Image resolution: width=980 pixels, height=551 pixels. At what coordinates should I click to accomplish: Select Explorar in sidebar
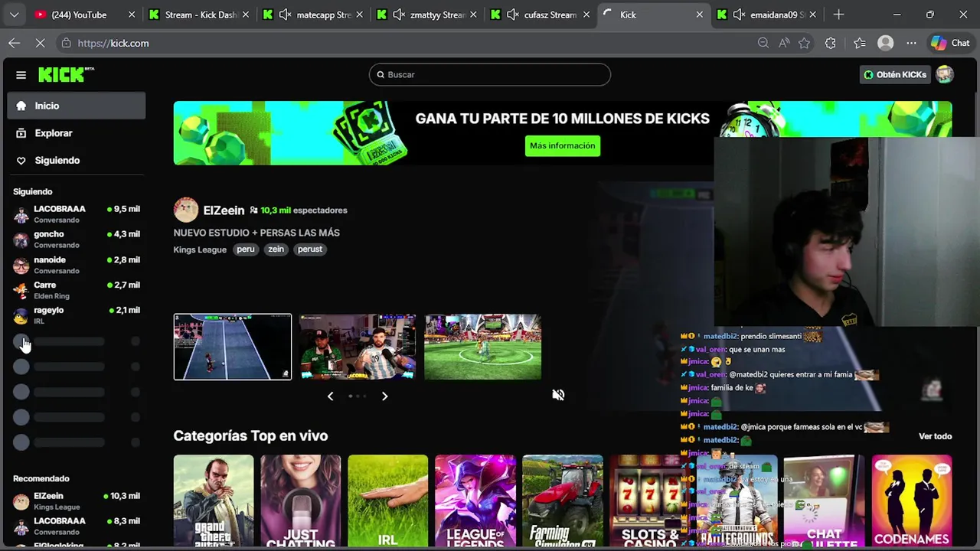pos(77,133)
